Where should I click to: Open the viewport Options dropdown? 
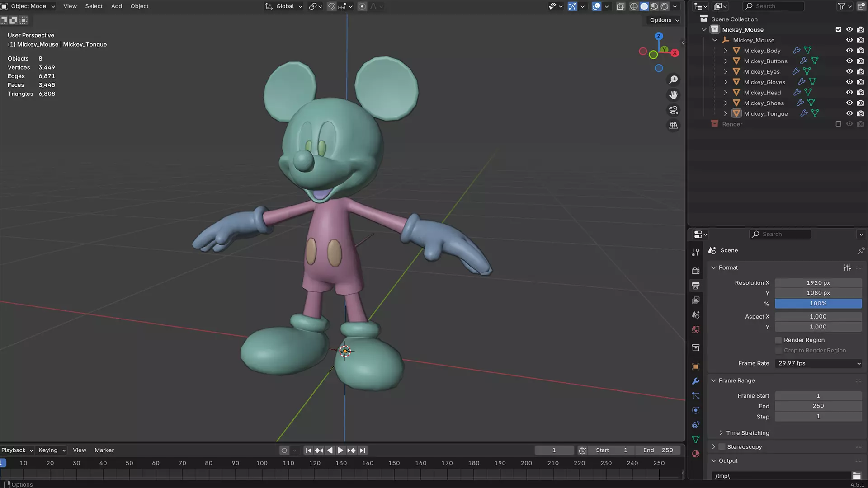click(664, 20)
